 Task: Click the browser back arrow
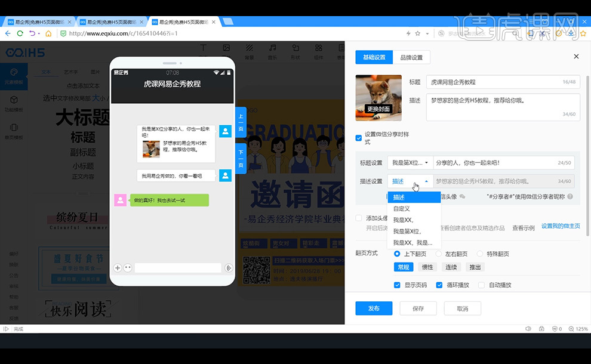(8, 33)
